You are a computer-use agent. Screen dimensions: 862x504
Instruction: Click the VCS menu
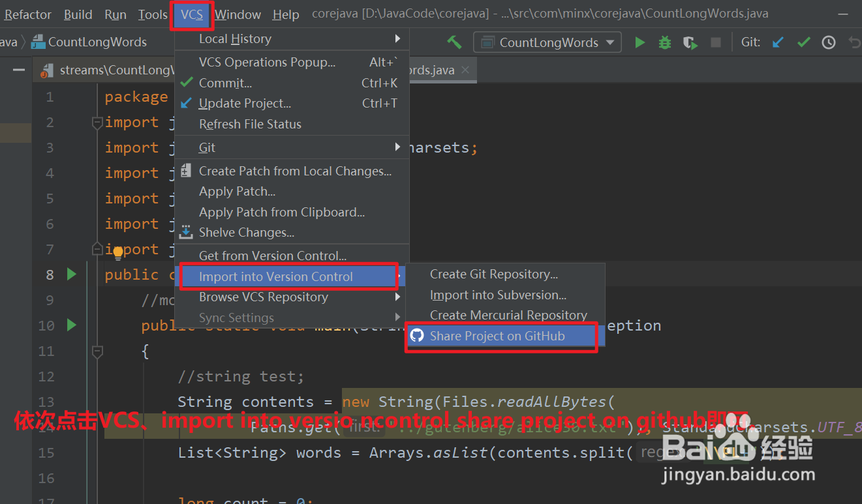pyautogui.click(x=192, y=14)
